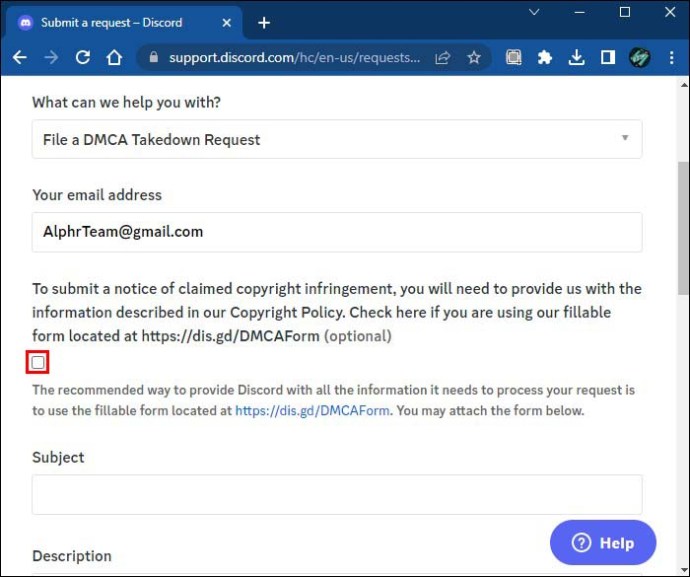Expand the 'What can we help you with' dropdown
This screenshot has width=690, height=577.
pos(336,139)
